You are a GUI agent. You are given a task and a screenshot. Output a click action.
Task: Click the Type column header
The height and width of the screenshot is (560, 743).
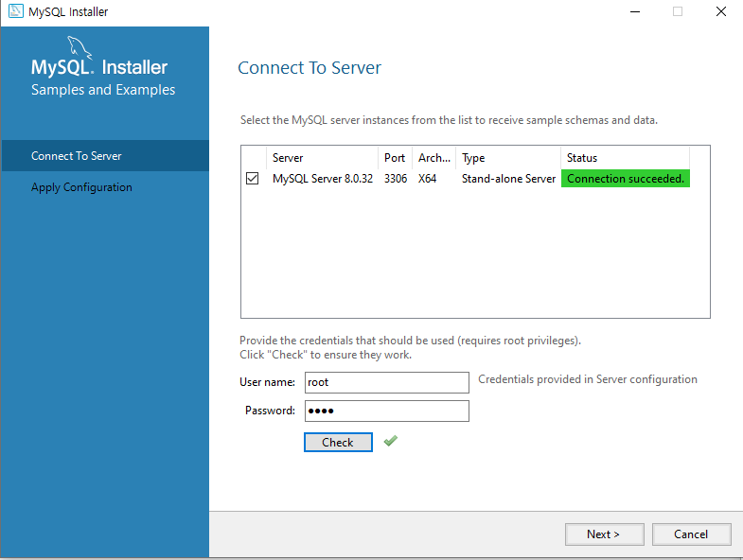508,158
